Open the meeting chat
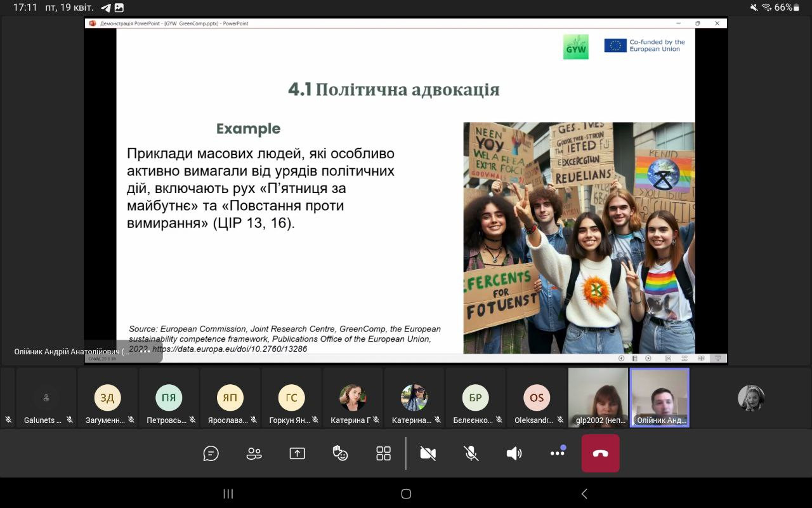 pyautogui.click(x=211, y=453)
